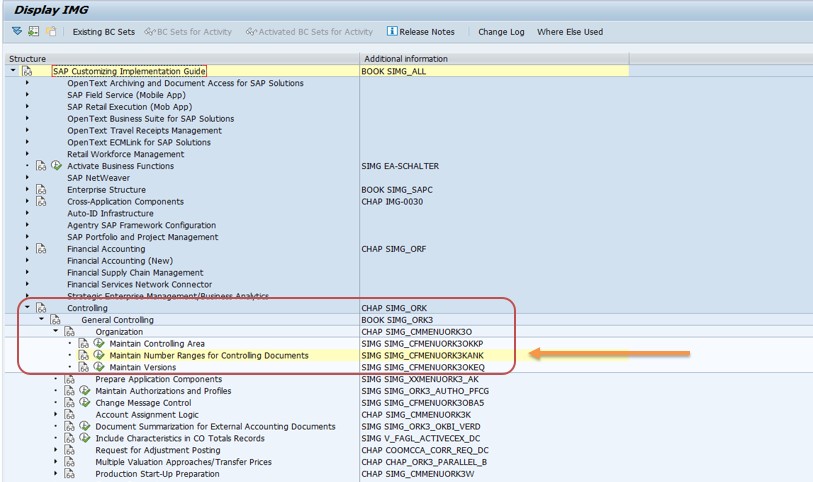This screenshot has height=482, width=813.
Task: Open Release Notes info icon
Action: [392, 31]
